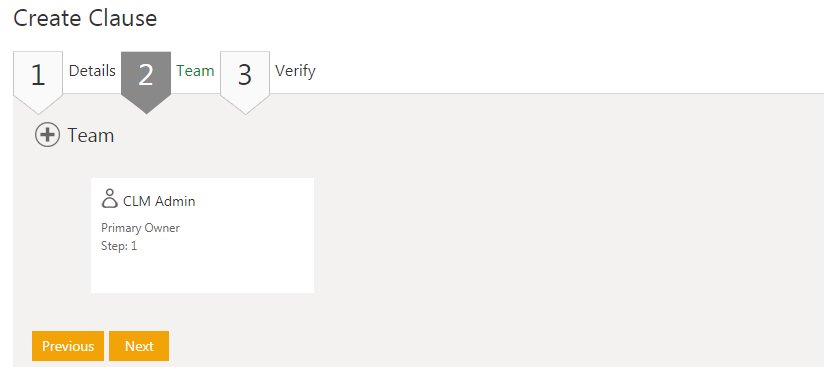This screenshot has height=367, width=824.
Task: Click the Next button
Action: (x=139, y=346)
